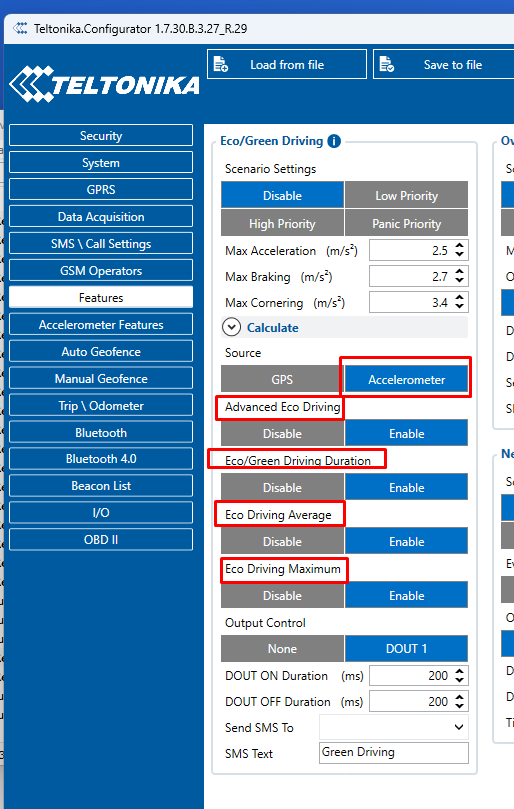The width and height of the screenshot is (514, 809).
Task: Open GSM Operators section
Action: [101, 270]
